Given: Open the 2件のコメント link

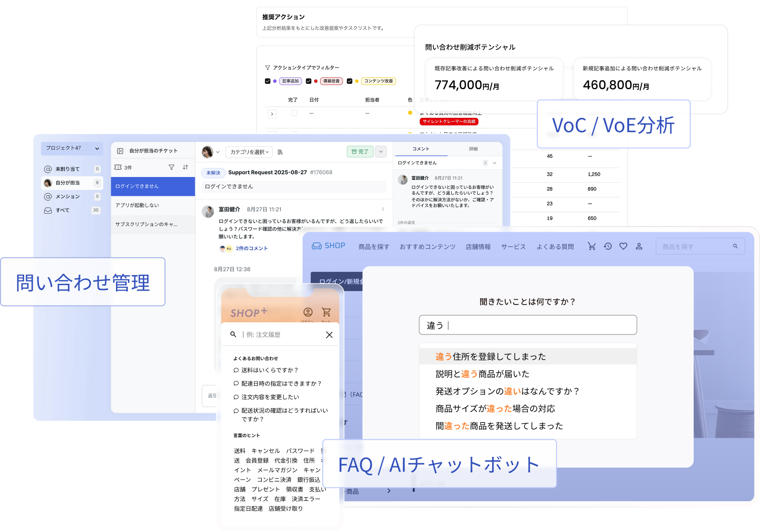Looking at the screenshot, I should 252,248.
